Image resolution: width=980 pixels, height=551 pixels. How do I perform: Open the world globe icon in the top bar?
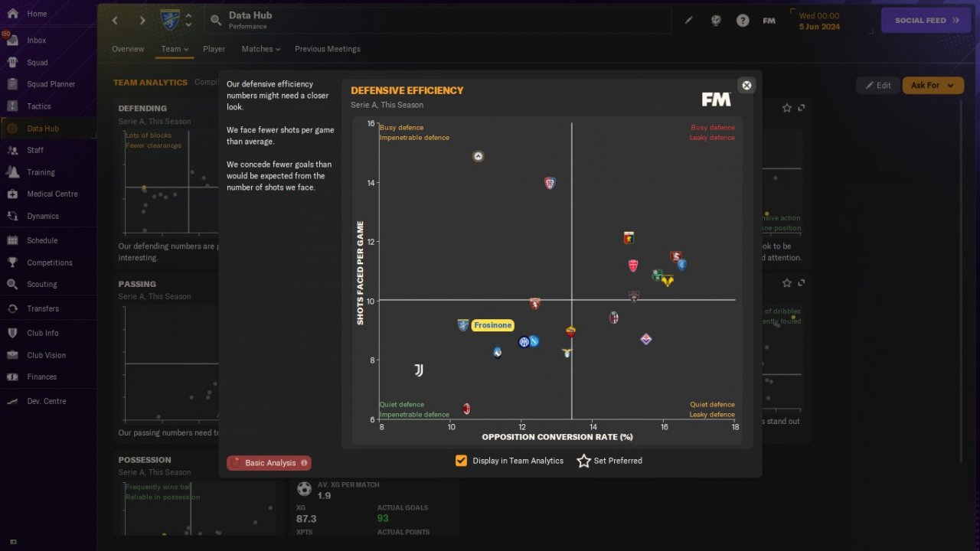716,21
